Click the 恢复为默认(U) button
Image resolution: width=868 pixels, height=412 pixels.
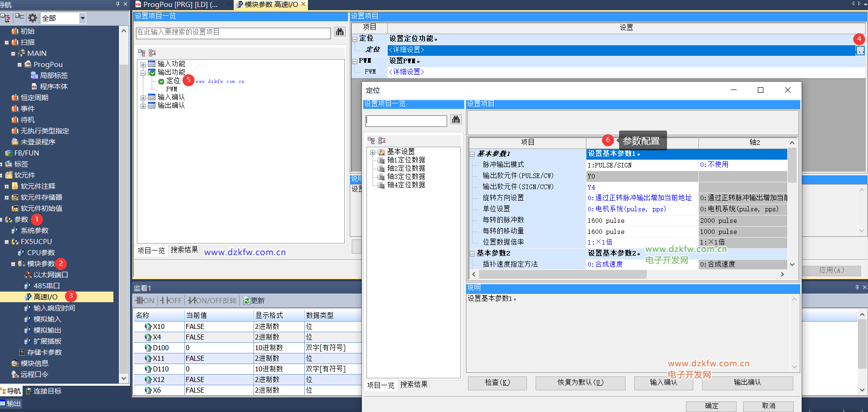(x=580, y=382)
